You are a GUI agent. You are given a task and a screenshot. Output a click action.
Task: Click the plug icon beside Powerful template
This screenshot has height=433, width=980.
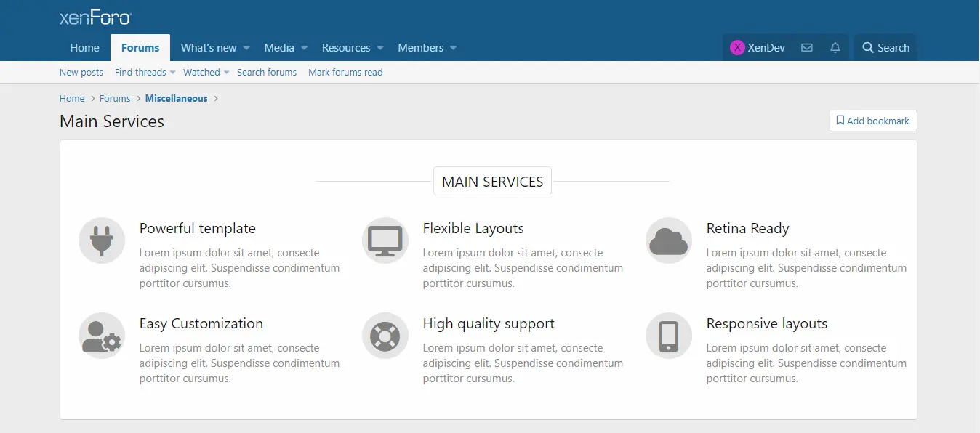(102, 240)
